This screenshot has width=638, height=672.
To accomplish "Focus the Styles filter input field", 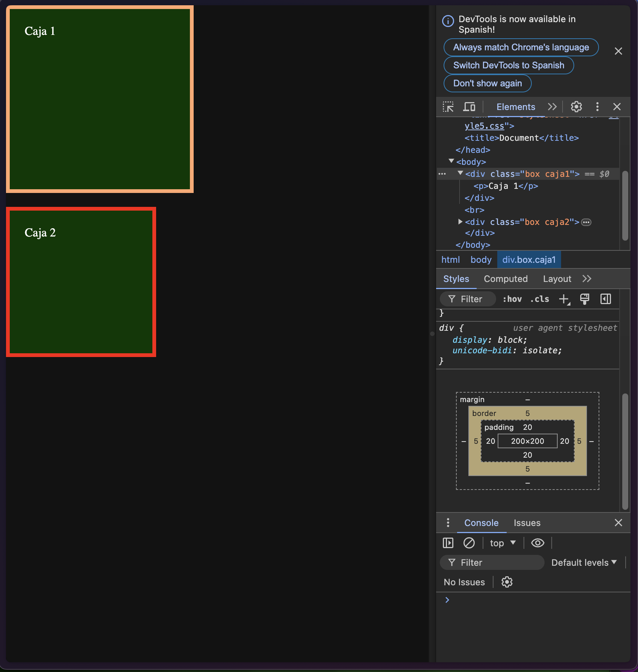I will point(468,299).
